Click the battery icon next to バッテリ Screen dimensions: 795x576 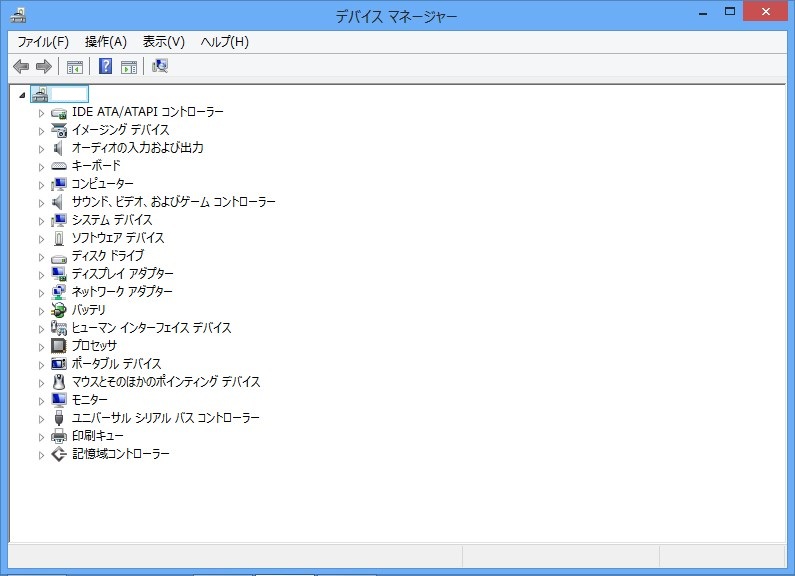pyautogui.click(x=58, y=310)
